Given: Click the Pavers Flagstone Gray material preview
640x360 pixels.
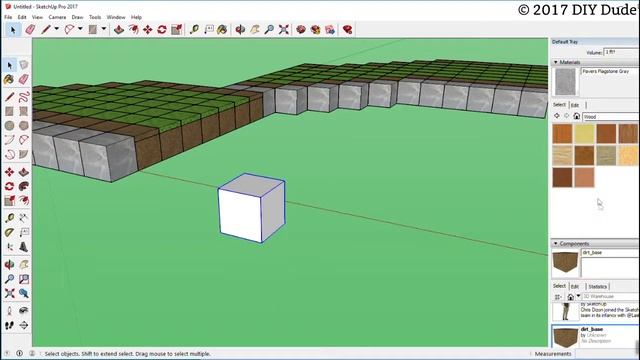Looking at the screenshot, I should coord(566,82).
